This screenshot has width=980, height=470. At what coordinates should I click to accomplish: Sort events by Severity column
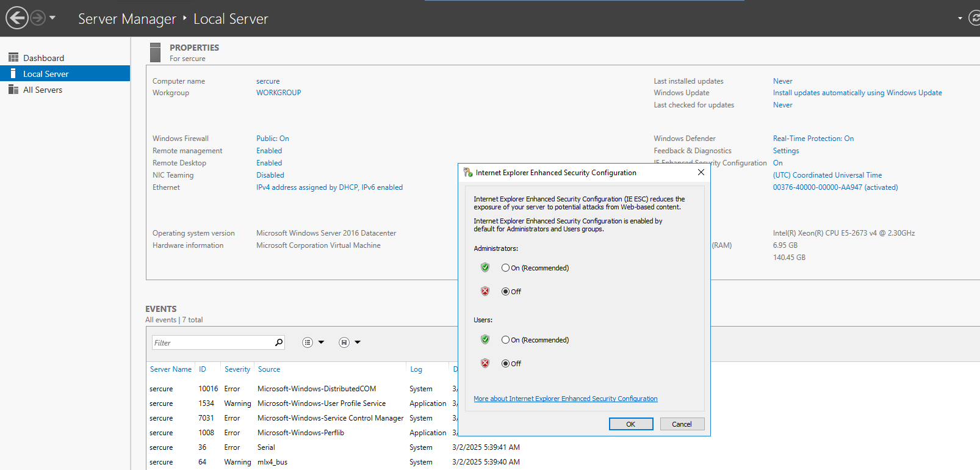[x=237, y=369]
